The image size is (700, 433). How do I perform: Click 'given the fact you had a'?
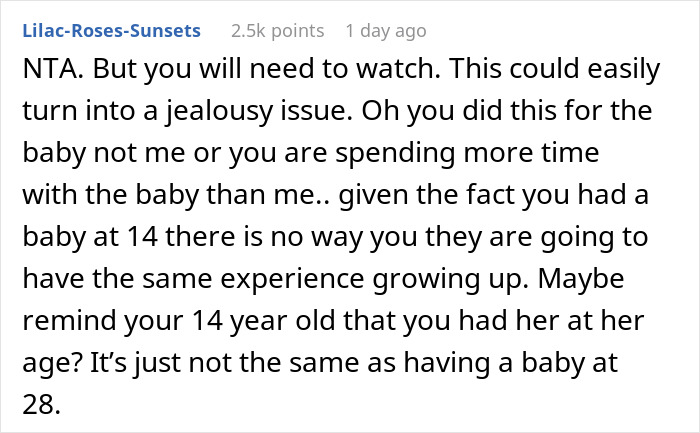coord(493,195)
